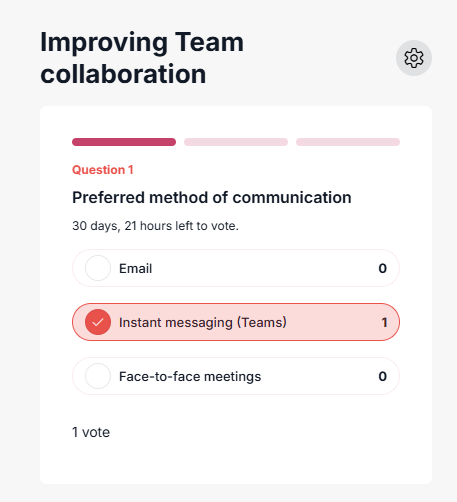Open the 1 vote total link
Screen dimensions: 457x502
[x=91, y=432]
